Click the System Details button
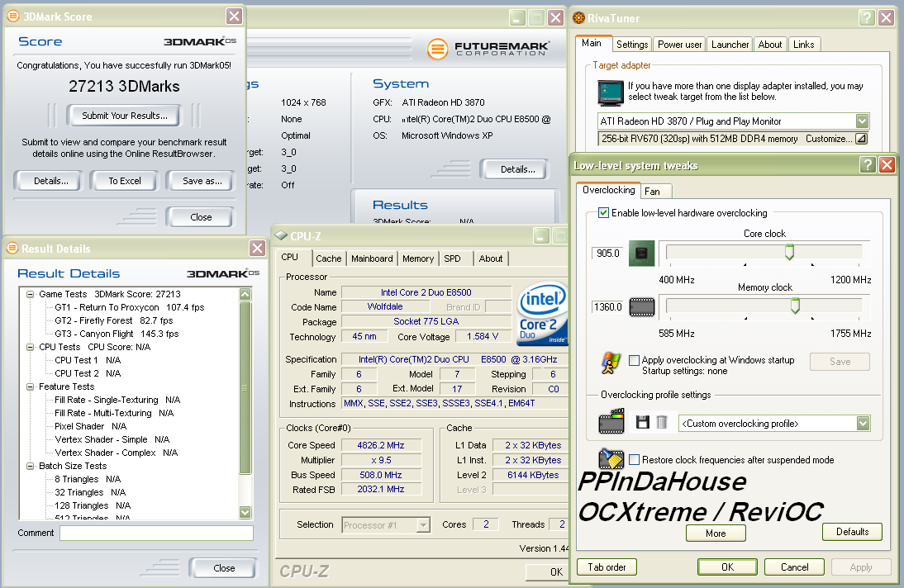904x588 pixels. tap(515, 169)
